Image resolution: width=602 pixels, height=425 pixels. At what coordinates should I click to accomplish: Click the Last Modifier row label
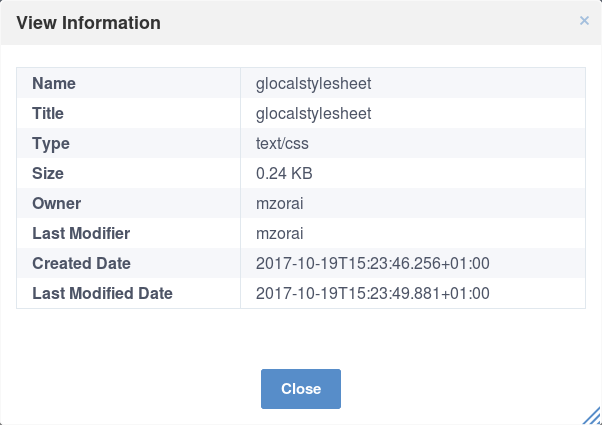tap(81, 233)
